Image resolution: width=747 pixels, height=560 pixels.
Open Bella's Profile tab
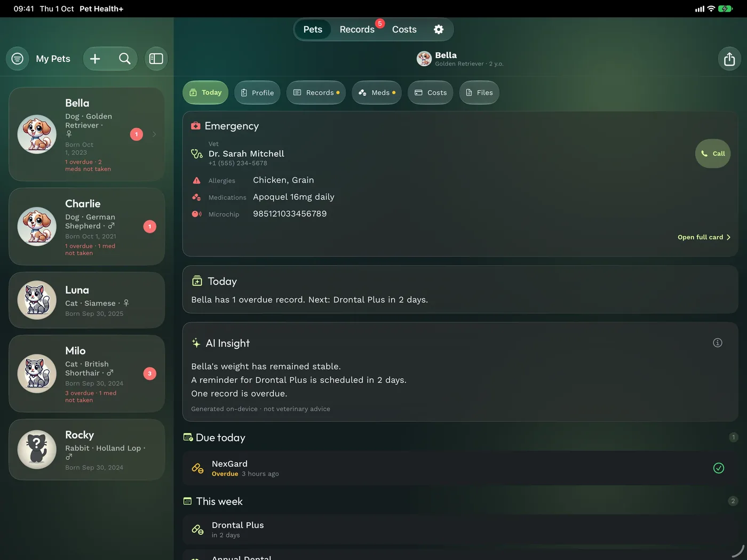(x=257, y=93)
